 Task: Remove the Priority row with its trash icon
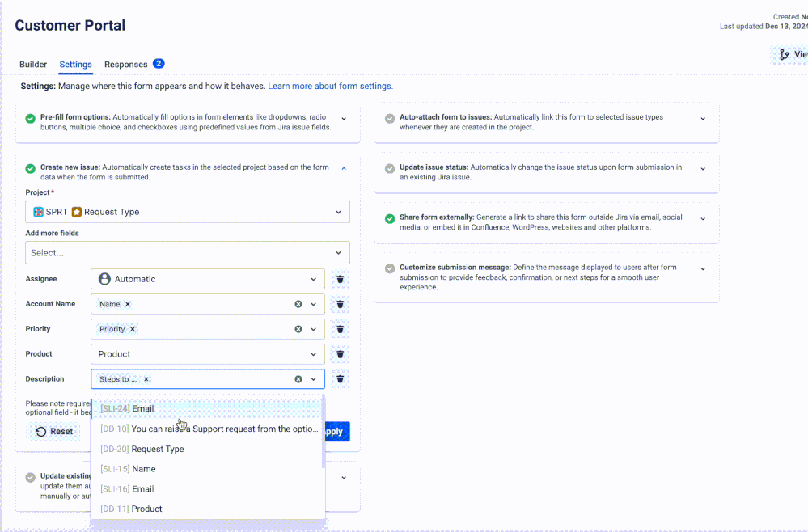tap(340, 329)
